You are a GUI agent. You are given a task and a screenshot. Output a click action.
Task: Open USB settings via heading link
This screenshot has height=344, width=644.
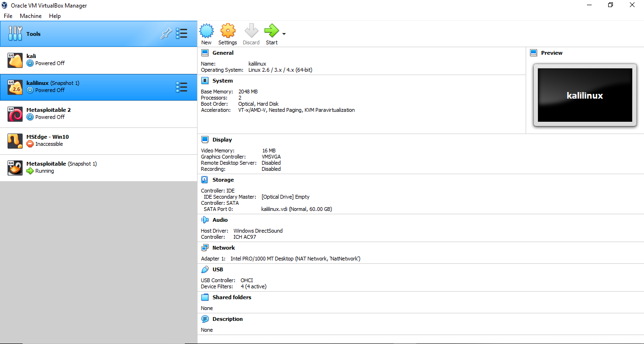(218, 269)
